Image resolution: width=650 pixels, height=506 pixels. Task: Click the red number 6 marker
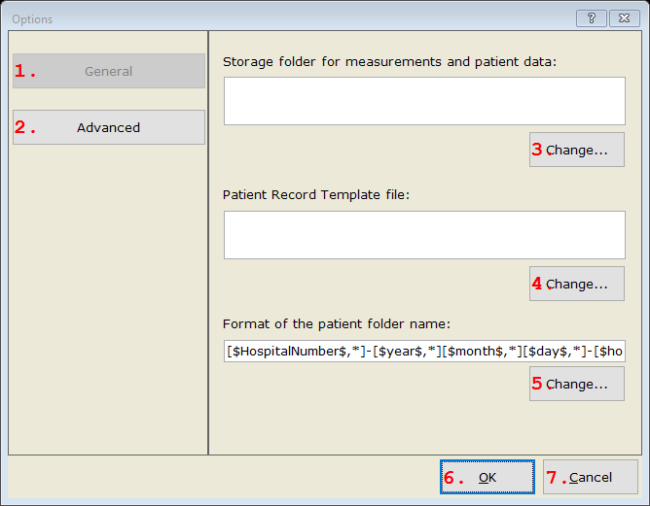coord(454,478)
